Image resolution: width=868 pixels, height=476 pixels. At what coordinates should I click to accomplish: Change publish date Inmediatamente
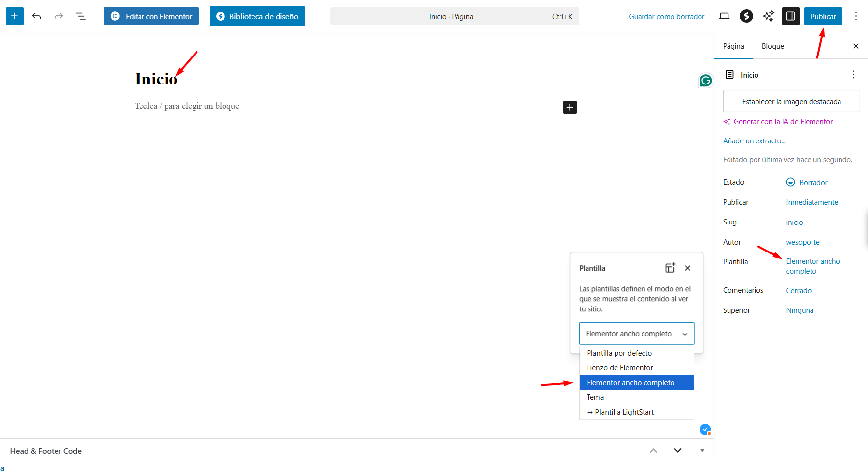coord(812,202)
